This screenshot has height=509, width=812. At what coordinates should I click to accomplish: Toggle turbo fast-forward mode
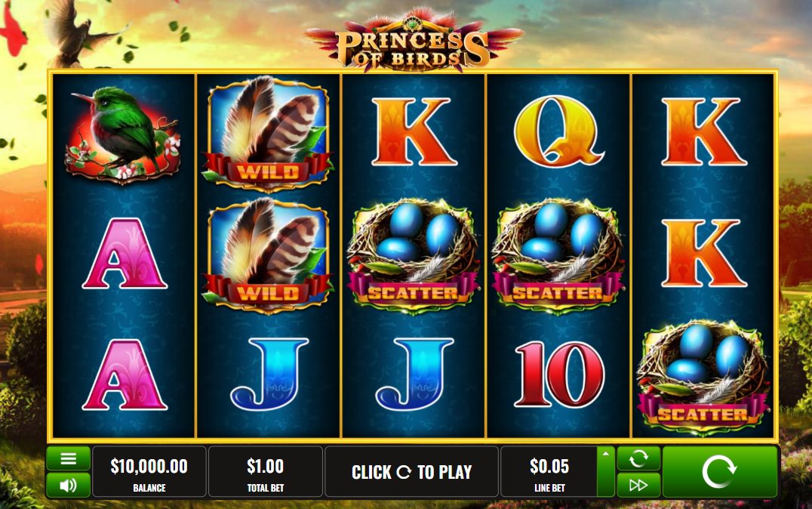coord(638,485)
